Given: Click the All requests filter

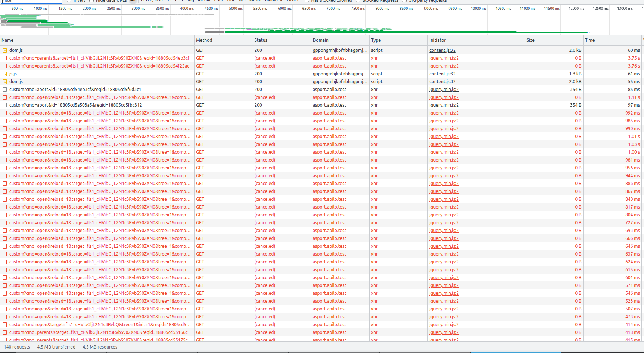Looking at the screenshot, I should click(x=133, y=1).
